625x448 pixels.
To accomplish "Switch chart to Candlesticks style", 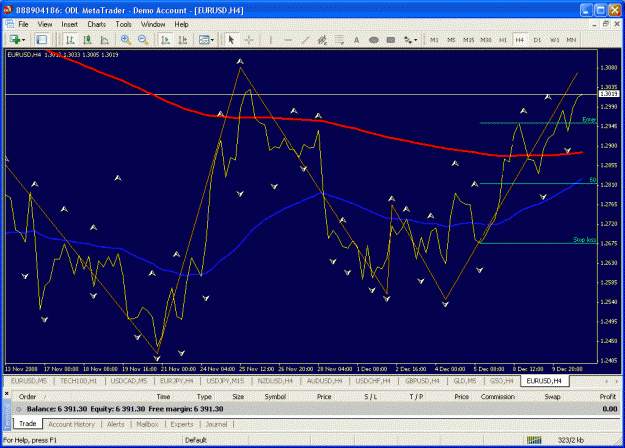I will (87, 40).
